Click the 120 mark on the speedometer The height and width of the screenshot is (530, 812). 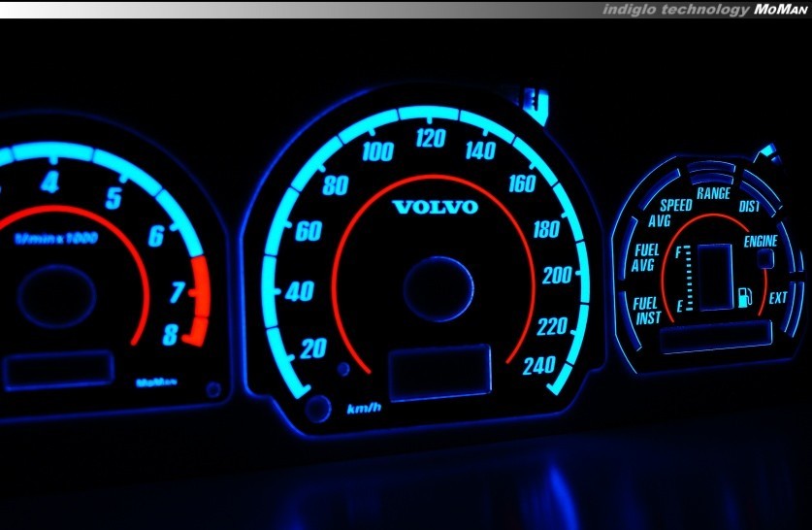point(431,139)
